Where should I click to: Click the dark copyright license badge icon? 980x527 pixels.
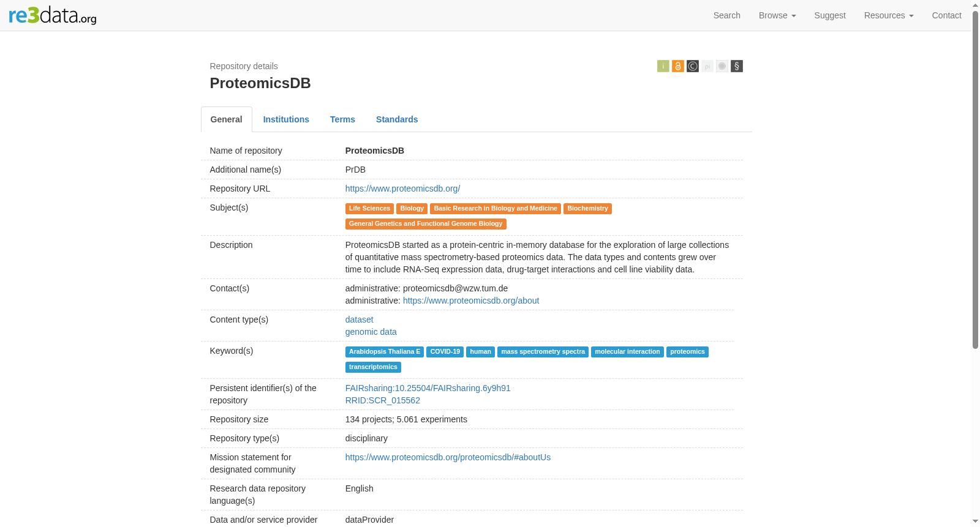click(x=692, y=66)
